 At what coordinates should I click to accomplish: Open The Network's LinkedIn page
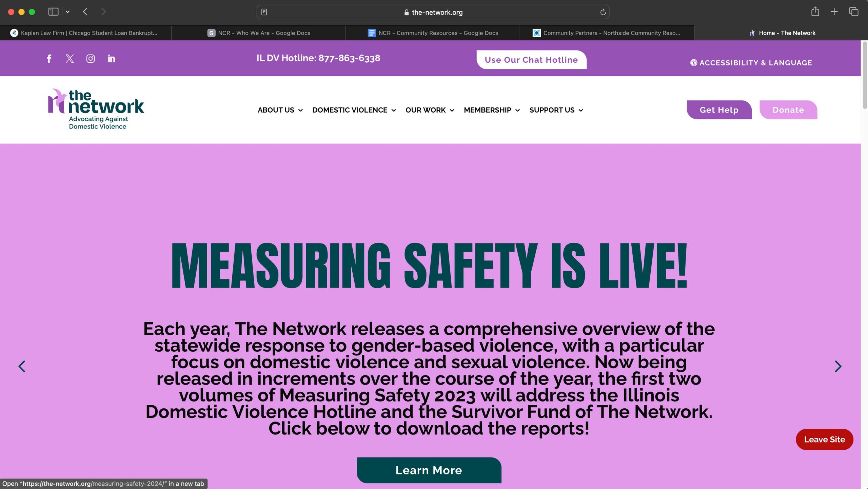click(111, 59)
